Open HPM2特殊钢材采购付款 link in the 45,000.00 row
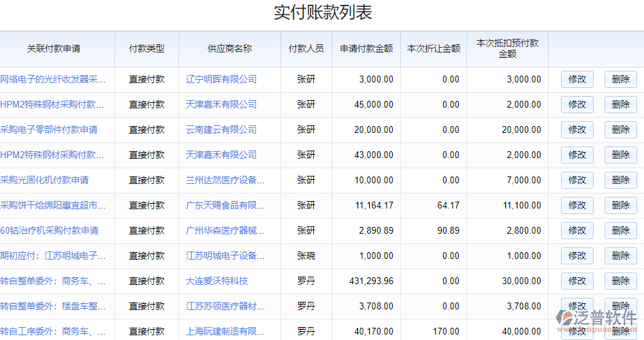The width and height of the screenshot is (644, 340). (52, 104)
